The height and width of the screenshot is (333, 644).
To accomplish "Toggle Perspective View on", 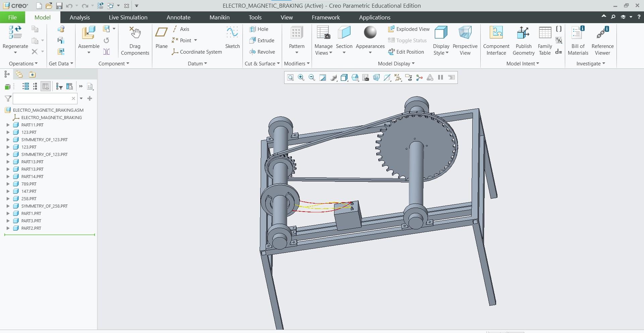I will 465,40.
